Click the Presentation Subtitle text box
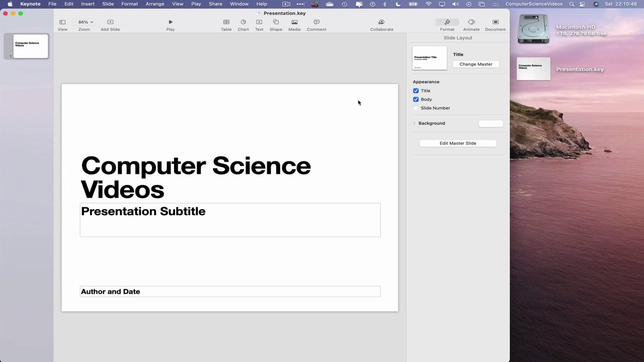Viewport: 644px width, 362px height. pyautogui.click(x=230, y=220)
